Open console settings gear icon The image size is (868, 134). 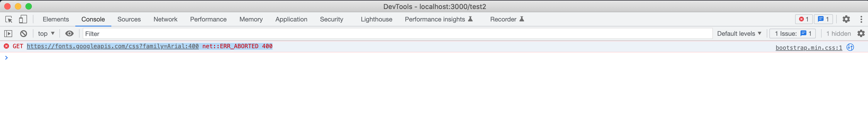(x=861, y=34)
